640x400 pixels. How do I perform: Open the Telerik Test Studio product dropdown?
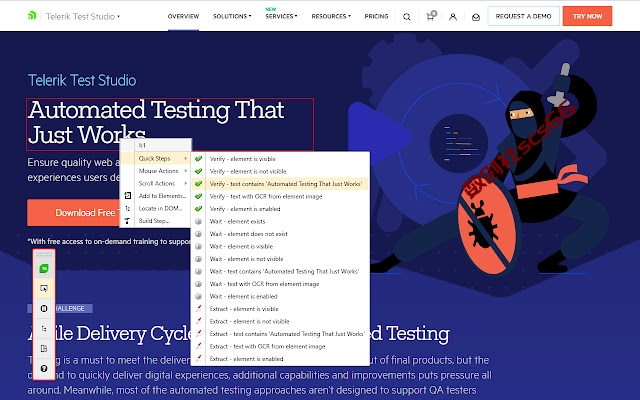pyautogui.click(x=83, y=16)
